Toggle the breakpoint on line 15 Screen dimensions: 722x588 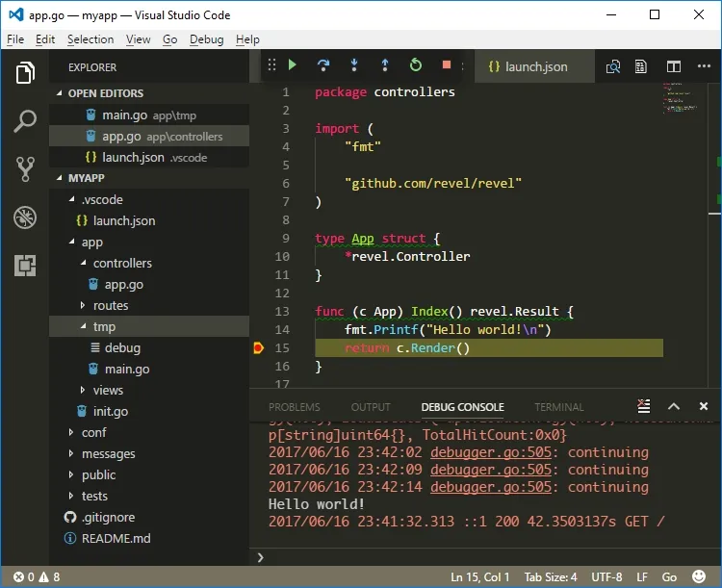258,348
